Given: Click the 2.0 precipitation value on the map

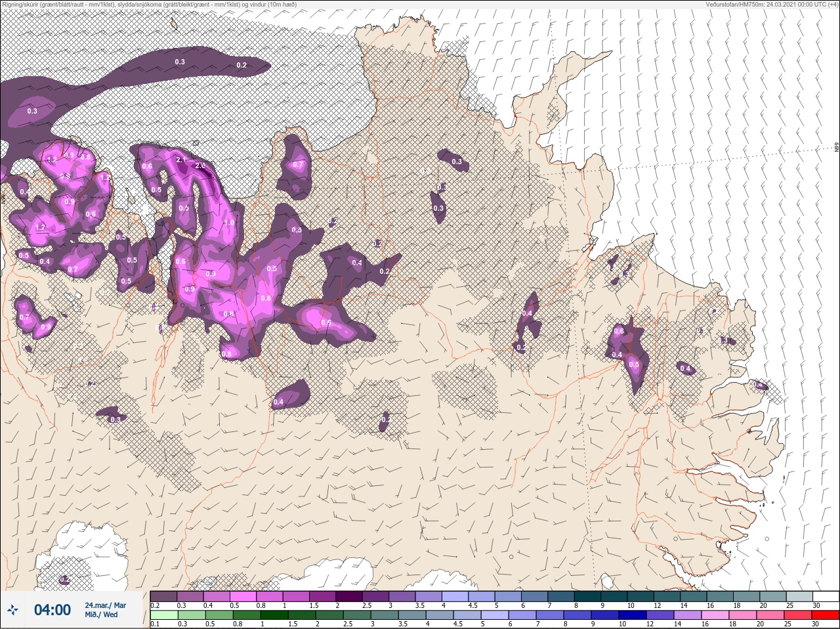Looking at the screenshot, I should [x=200, y=165].
